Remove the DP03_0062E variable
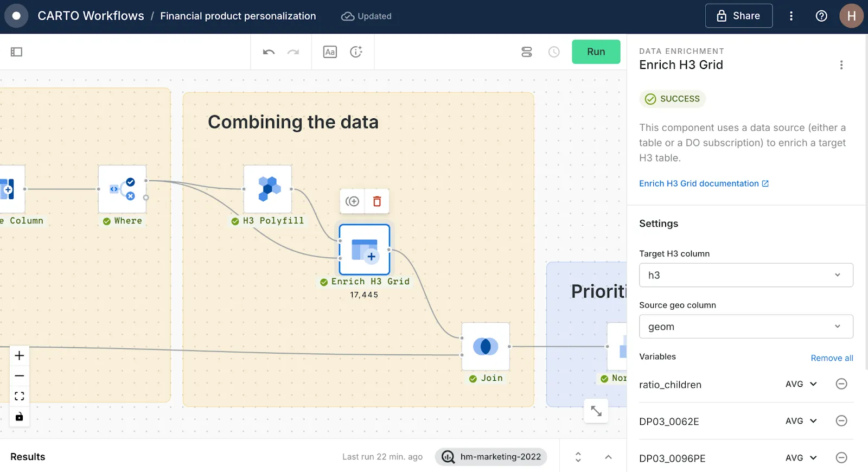 (x=841, y=421)
